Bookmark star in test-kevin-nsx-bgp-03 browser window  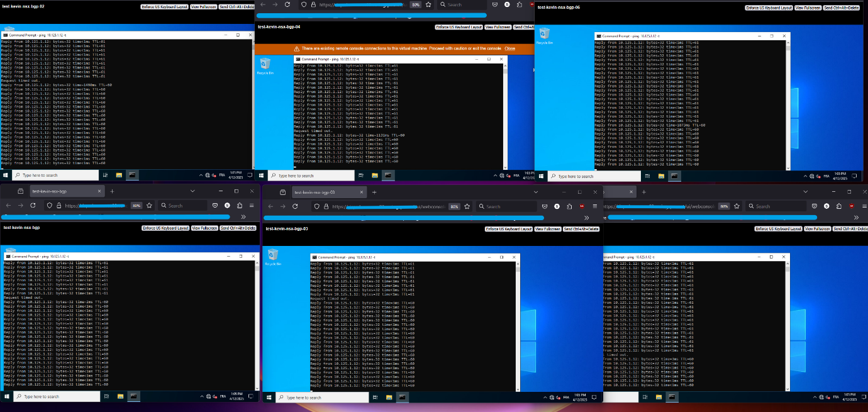(467, 206)
